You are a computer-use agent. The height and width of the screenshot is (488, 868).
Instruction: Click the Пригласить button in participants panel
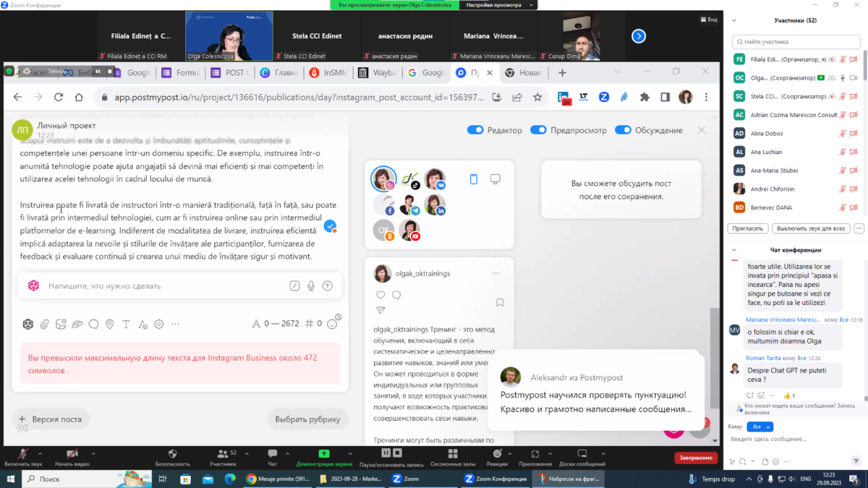[x=748, y=228]
